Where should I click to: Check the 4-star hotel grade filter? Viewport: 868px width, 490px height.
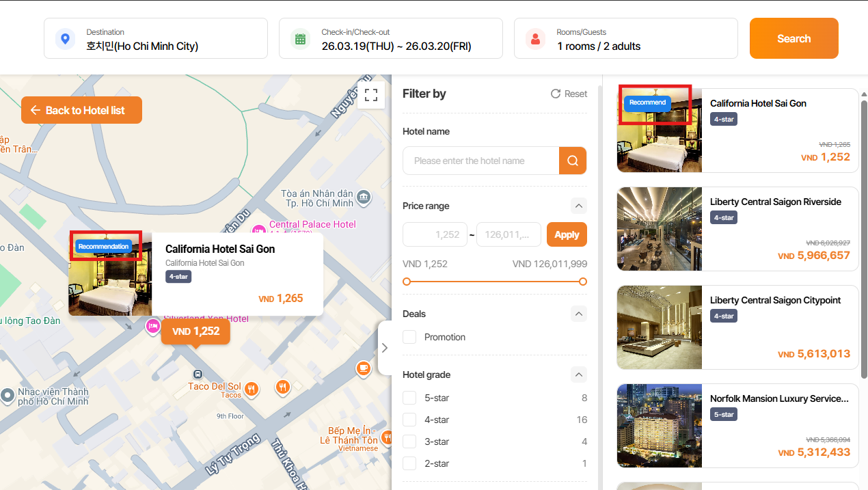tap(409, 420)
